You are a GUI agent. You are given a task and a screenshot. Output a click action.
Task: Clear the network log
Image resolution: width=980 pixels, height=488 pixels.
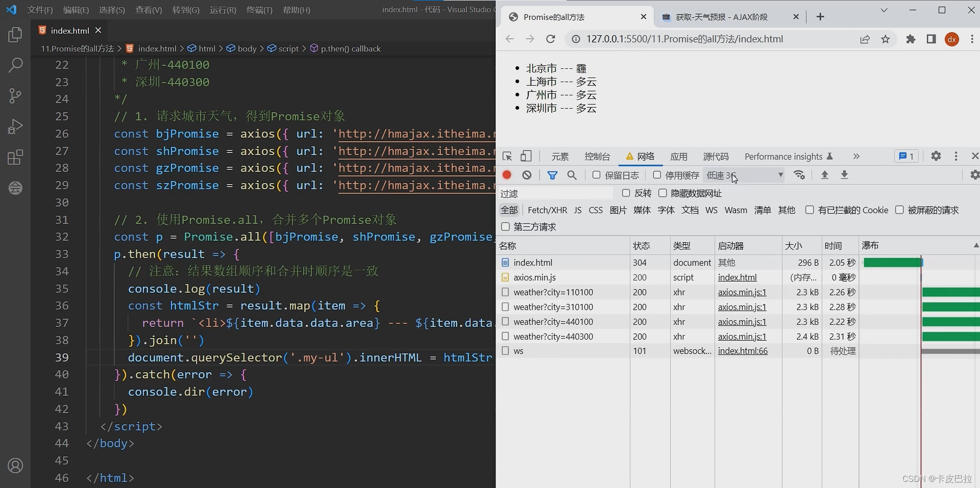click(527, 175)
